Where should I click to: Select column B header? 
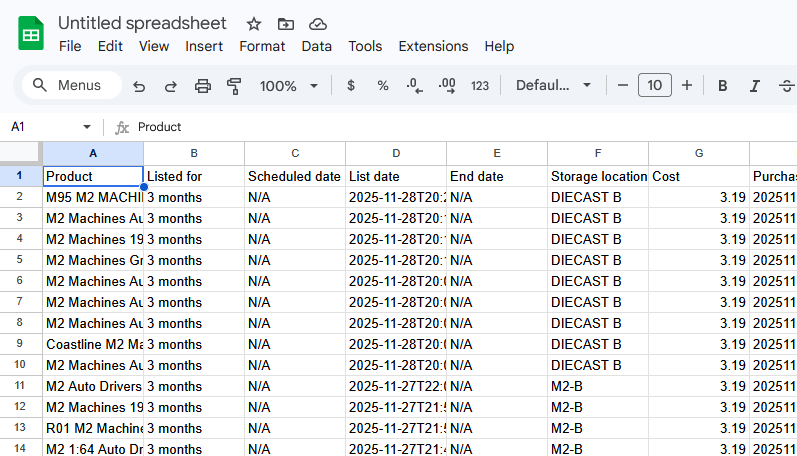coord(194,154)
